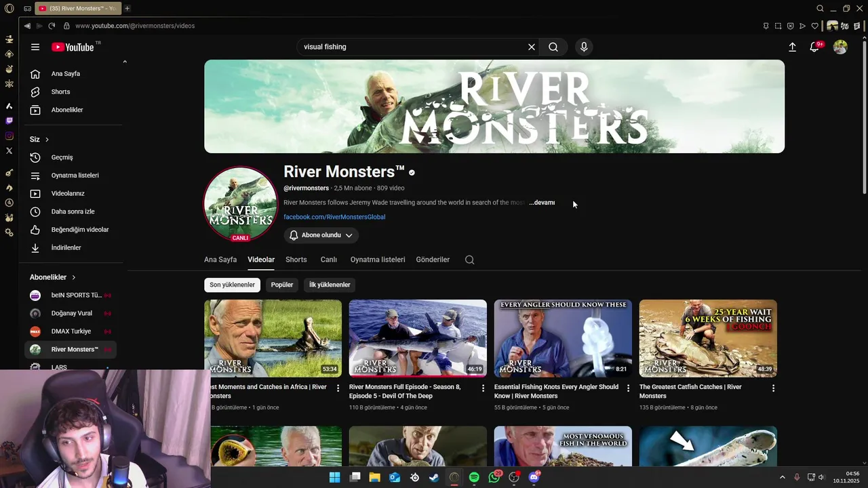Switch to the Ana Sayfa channel tab
The image size is (868, 488).
(x=220, y=260)
